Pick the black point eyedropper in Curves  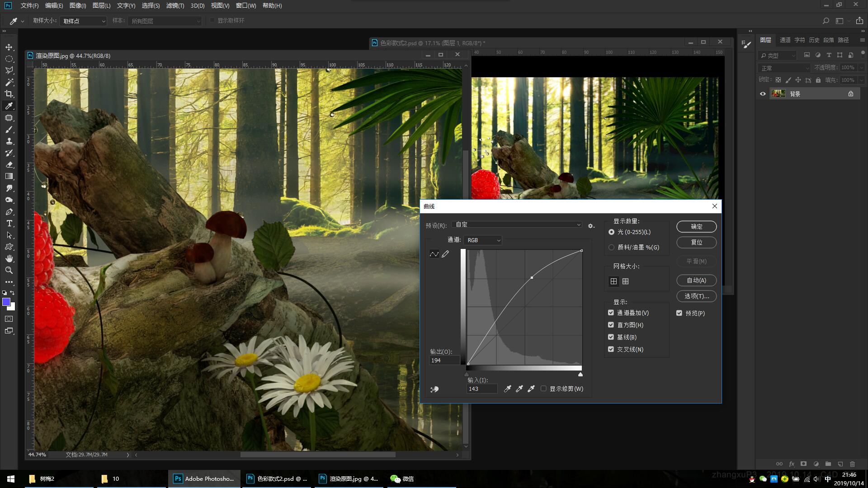[x=507, y=389]
